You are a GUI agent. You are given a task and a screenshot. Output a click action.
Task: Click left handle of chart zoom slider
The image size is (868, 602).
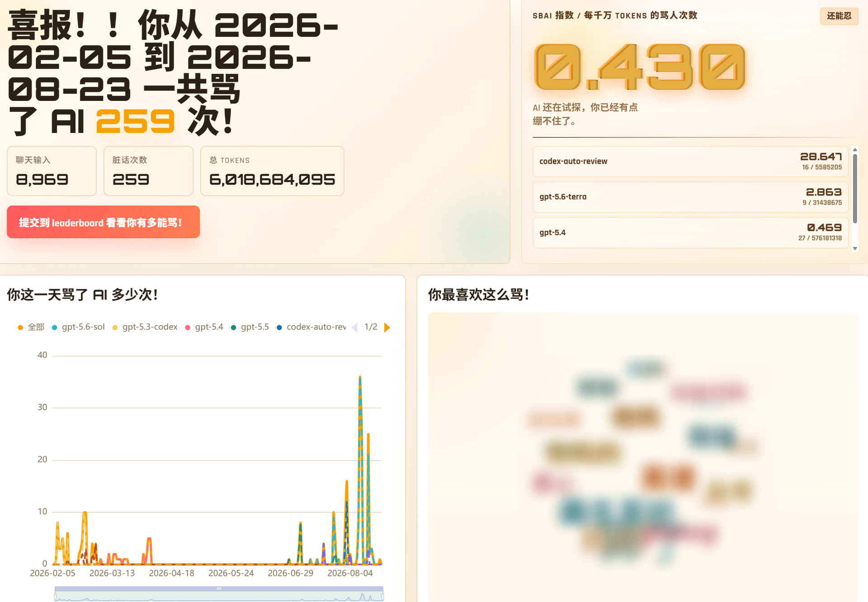55,596
